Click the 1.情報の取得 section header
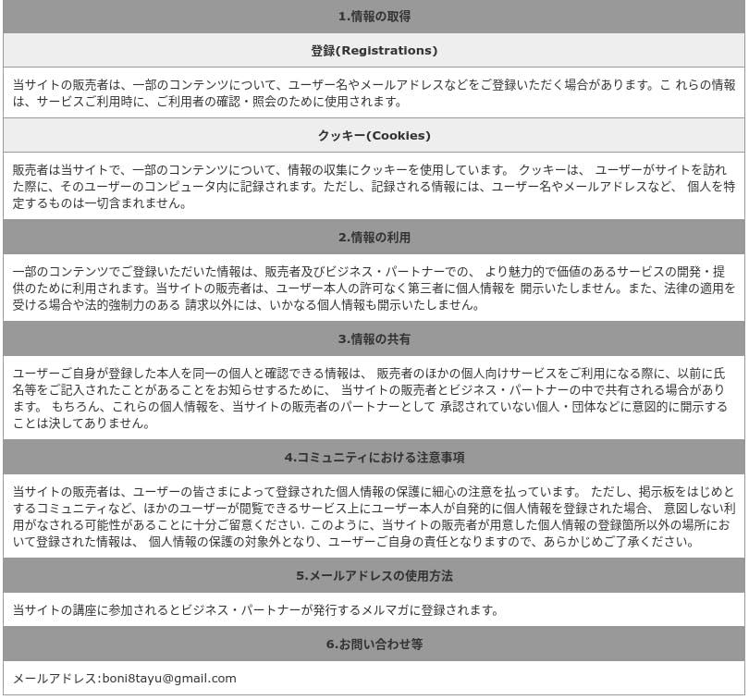Viewport: 749px width, 700px height. (374, 17)
